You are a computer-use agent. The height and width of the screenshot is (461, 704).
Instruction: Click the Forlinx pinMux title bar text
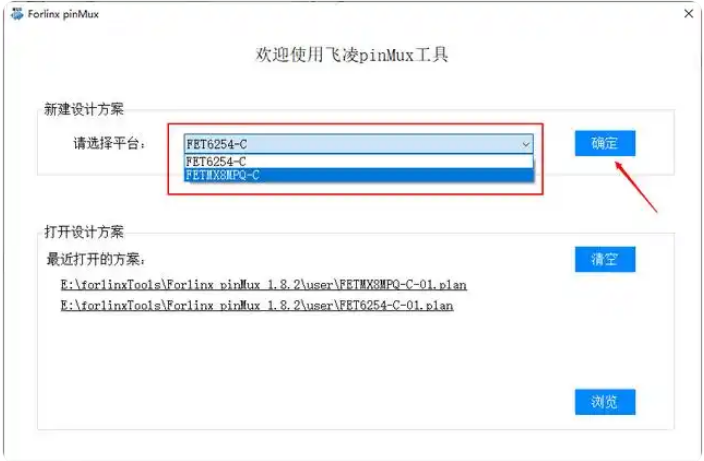click(63, 14)
